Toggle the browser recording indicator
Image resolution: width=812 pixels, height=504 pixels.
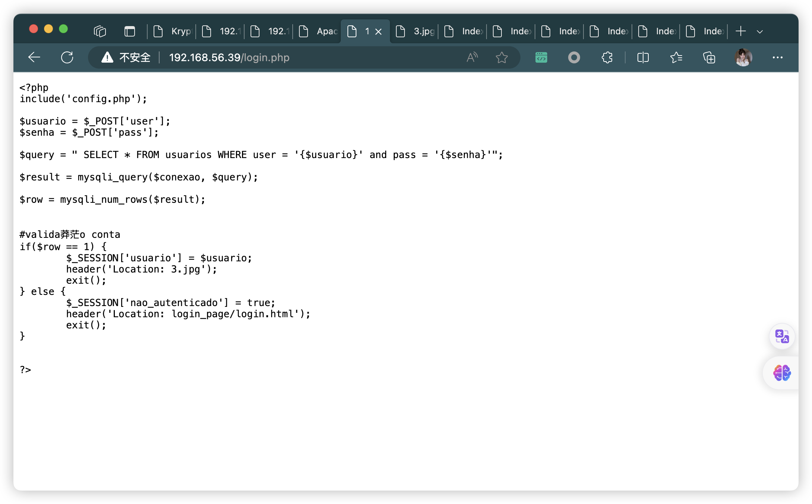tap(573, 57)
